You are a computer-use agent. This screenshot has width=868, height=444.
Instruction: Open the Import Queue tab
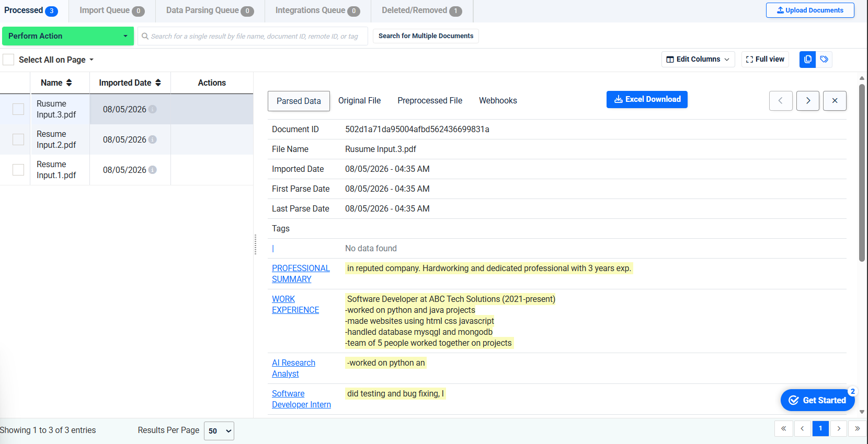click(x=112, y=10)
